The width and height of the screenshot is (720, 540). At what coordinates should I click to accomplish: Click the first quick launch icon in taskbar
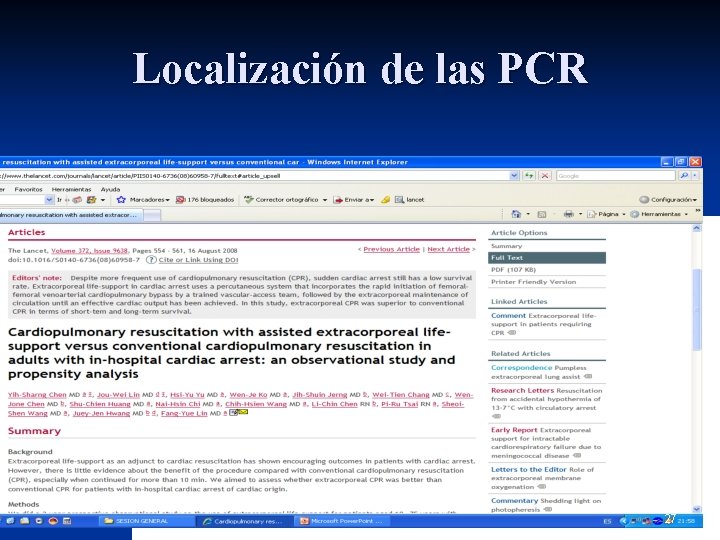pyautogui.click(x=10, y=521)
